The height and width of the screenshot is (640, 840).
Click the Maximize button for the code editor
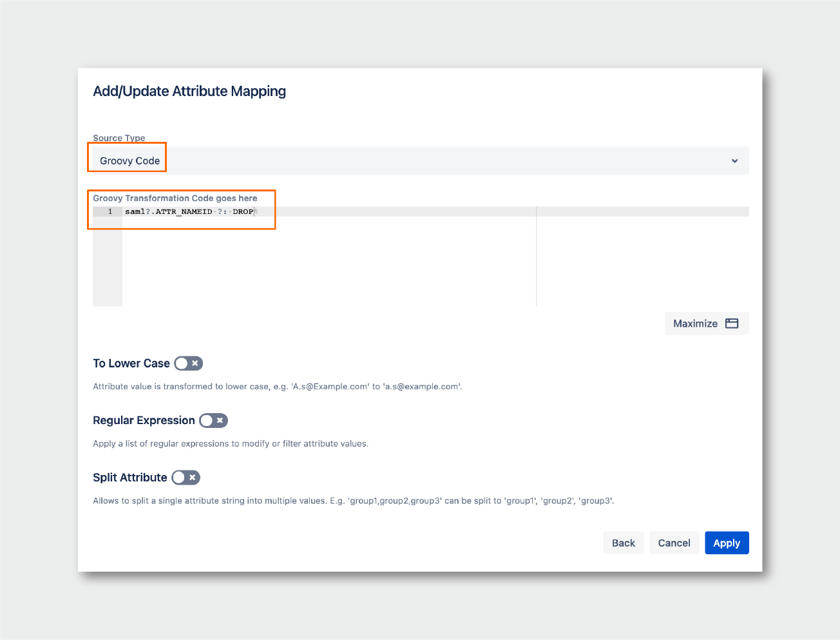click(x=707, y=324)
